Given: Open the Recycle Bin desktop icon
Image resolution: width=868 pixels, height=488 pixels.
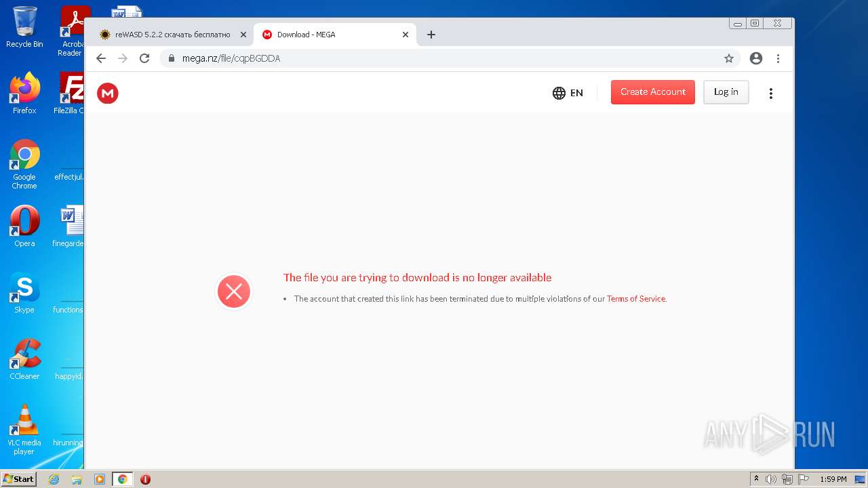Looking at the screenshot, I should click(24, 27).
